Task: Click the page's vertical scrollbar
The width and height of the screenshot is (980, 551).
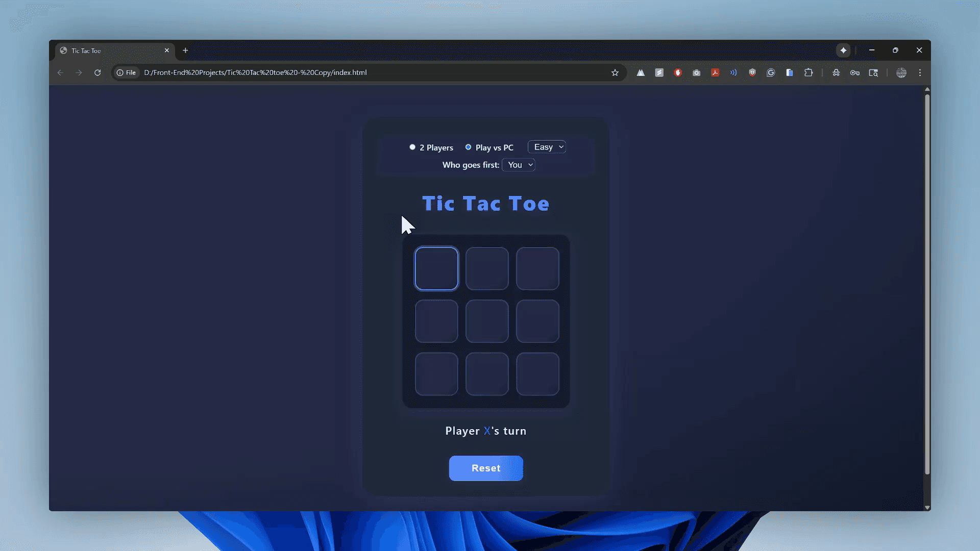Action: [x=927, y=286]
